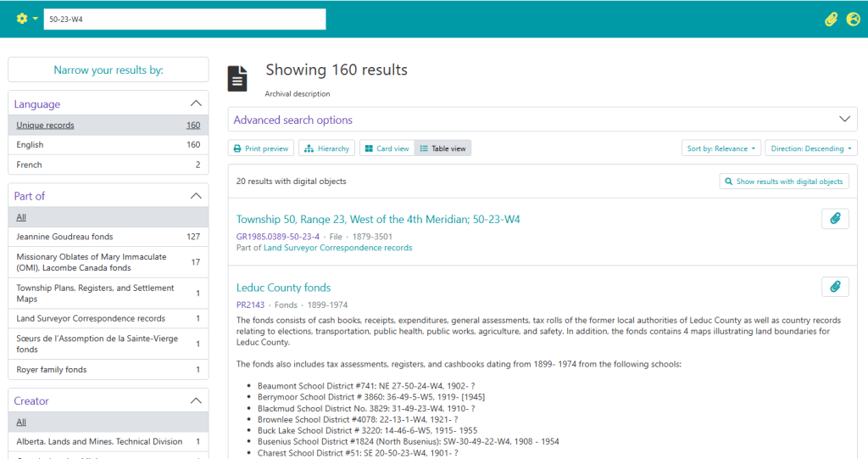Click the clipboard paperclip icon in top bar
This screenshot has width=868, height=459.
click(831, 20)
